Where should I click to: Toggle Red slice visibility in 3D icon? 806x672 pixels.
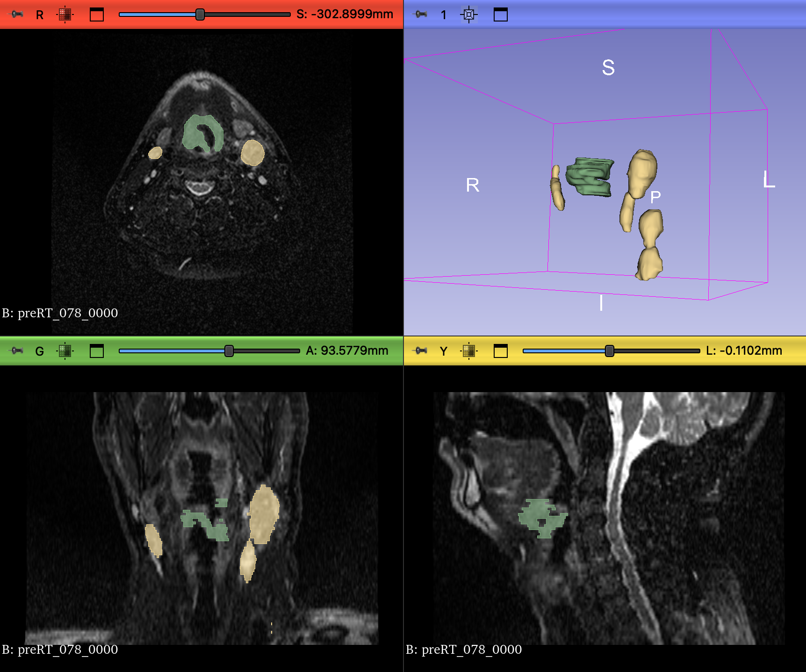[x=65, y=14]
